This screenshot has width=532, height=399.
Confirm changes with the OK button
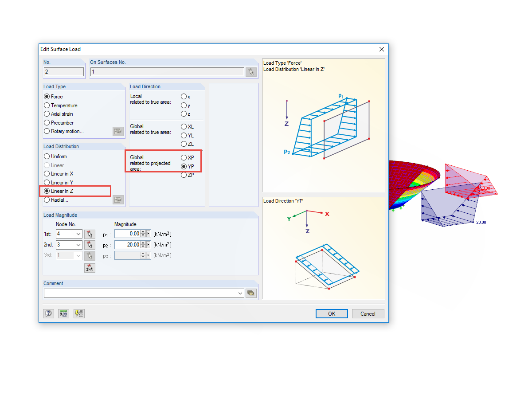pyautogui.click(x=332, y=313)
